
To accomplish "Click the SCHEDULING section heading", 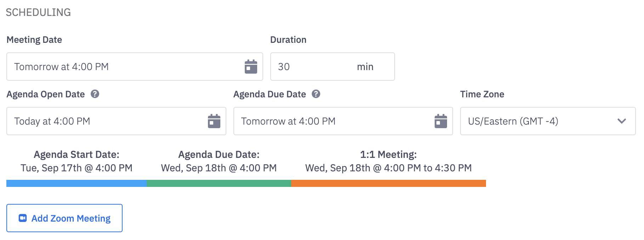I will 38,12.
